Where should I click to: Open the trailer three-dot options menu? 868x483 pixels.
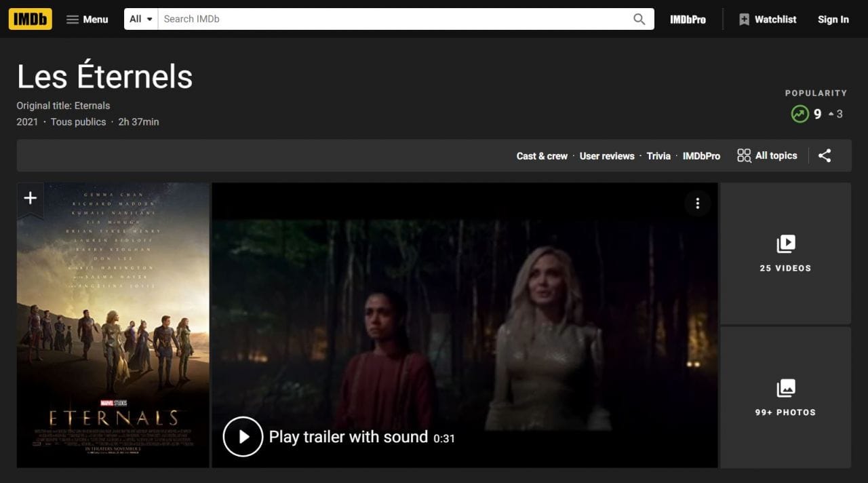[697, 204]
